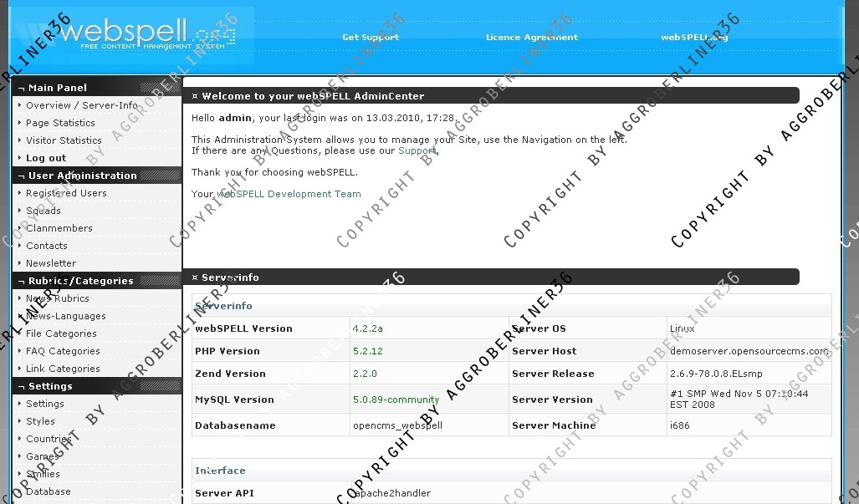
Task: Click the Server OS value Linux
Action: 682,328
